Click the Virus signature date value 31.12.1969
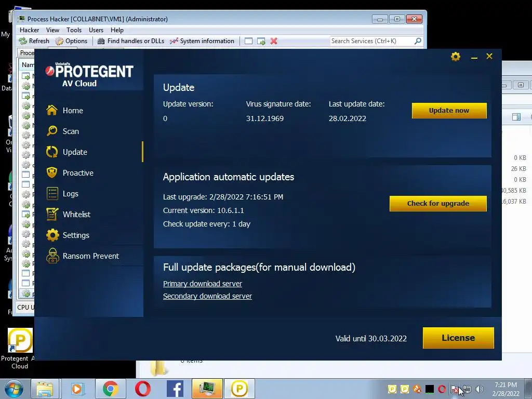Viewport: 532px width, 399px height. click(x=264, y=119)
